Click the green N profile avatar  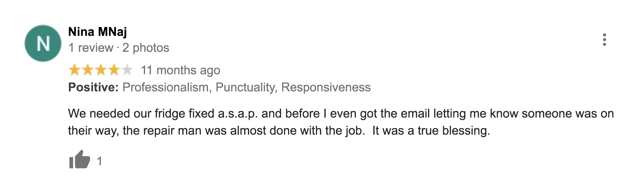pyautogui.click(x=43, y=43)
